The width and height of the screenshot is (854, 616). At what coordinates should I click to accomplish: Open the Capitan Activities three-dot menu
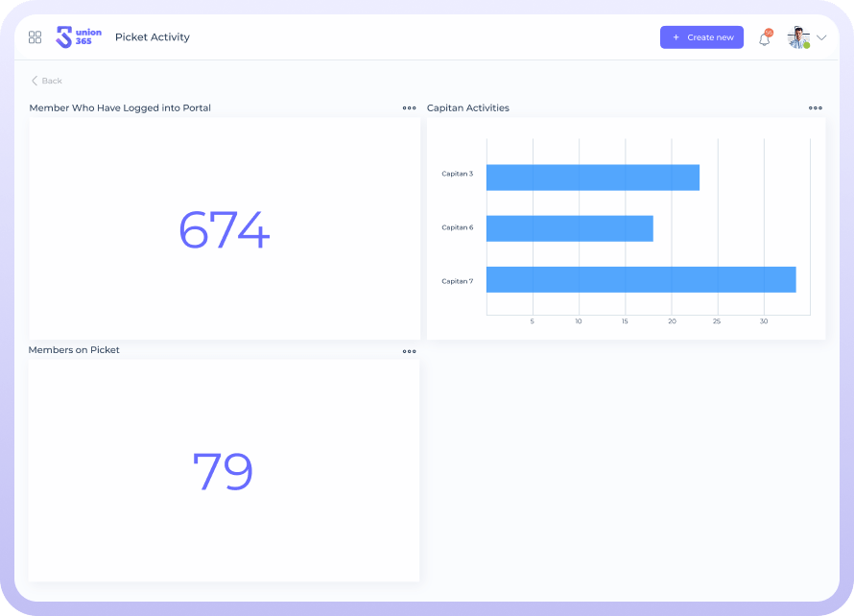pyautogui.click(x=815, y=108)
